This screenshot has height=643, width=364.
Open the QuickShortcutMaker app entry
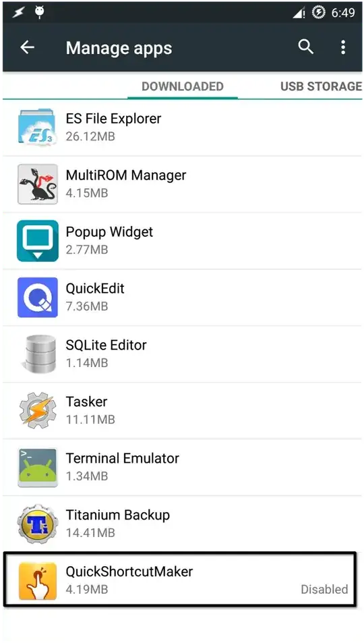180,580
